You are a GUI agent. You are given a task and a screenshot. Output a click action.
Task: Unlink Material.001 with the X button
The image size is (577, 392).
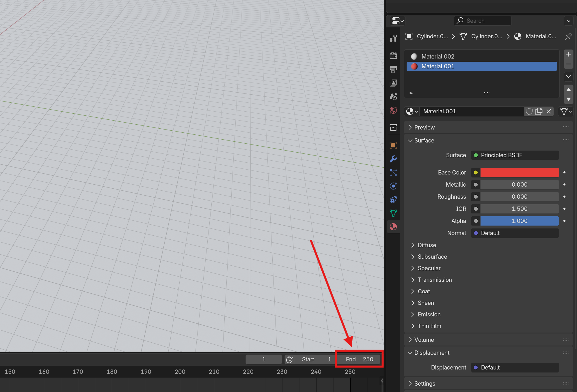[x=549, y=111]
